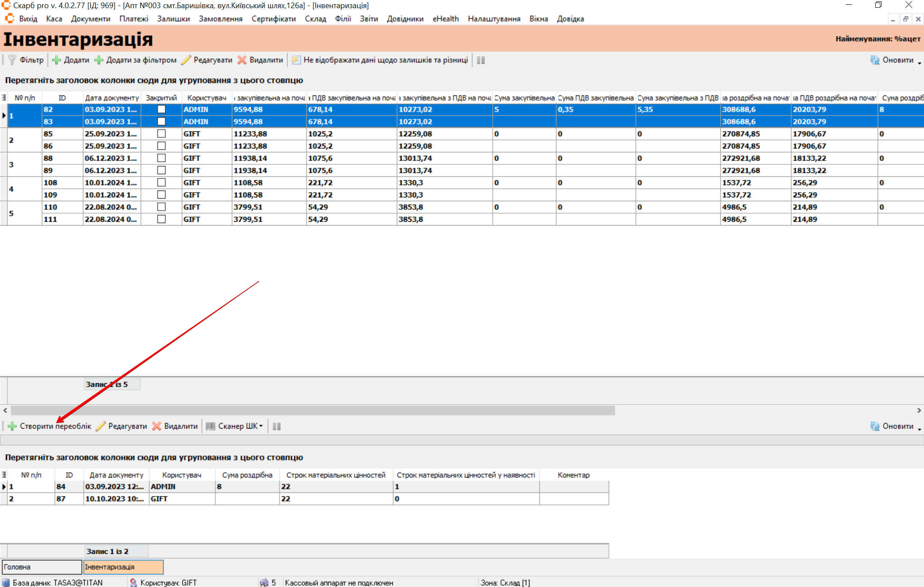Click the green plus Додати icon

(56, 60)
